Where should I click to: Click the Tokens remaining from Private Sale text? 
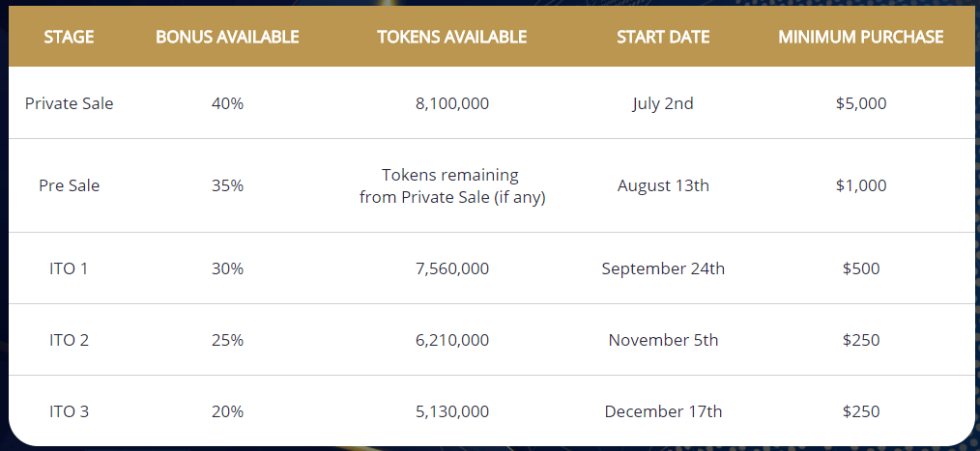click(452, 186)
